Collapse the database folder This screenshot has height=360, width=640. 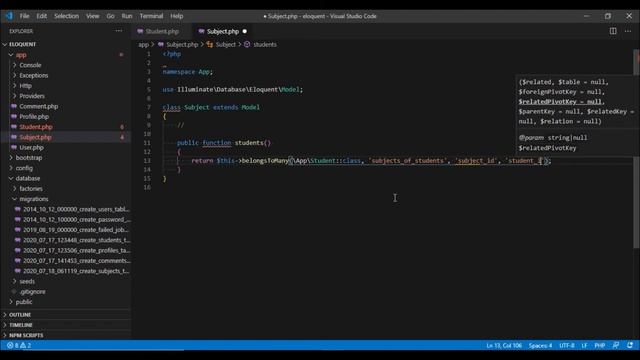28,178
